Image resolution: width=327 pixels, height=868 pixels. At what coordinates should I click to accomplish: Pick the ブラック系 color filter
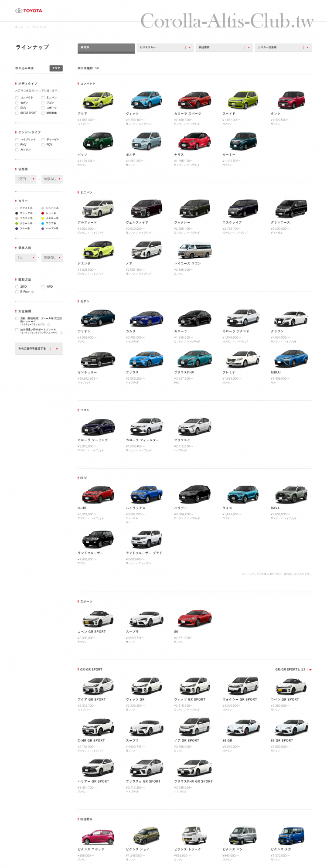point(24,213)
